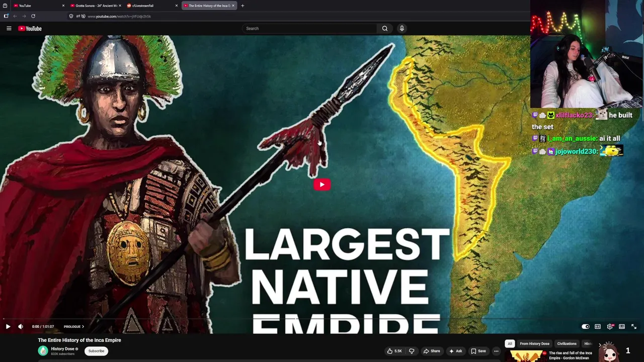The height and width of the screenshot is (362, 644).
Task: Subscribe to History Dose
Action: 96,351
